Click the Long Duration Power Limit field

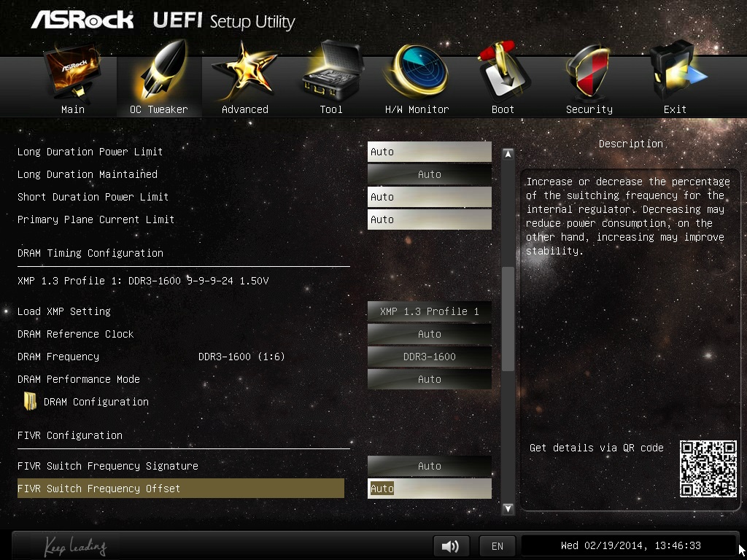coord(429,152)
